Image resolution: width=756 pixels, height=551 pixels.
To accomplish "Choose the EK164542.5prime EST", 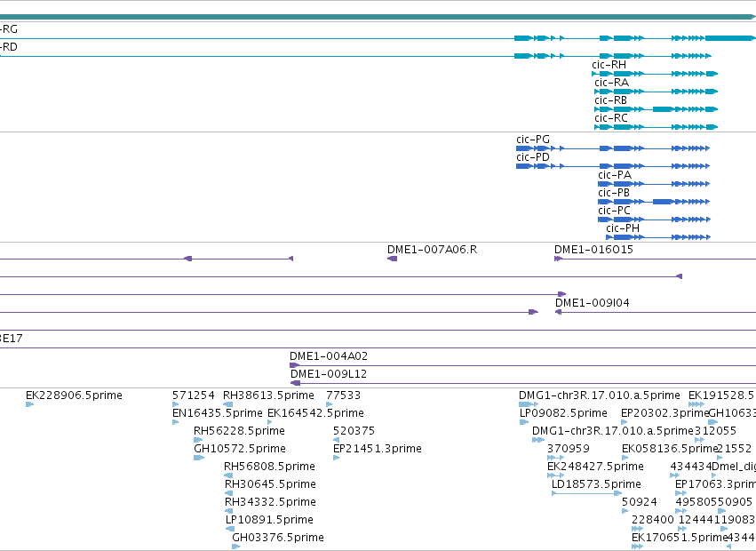I will click(270, 422).
